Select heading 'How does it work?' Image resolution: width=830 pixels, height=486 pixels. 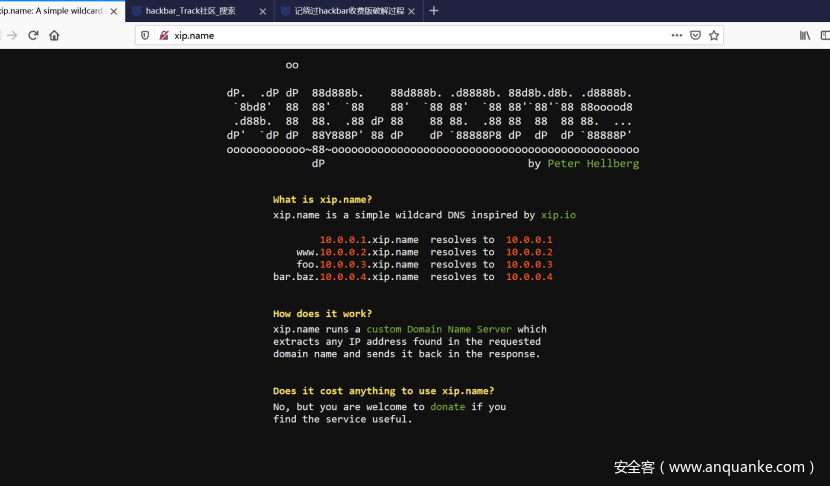point(322,313)
